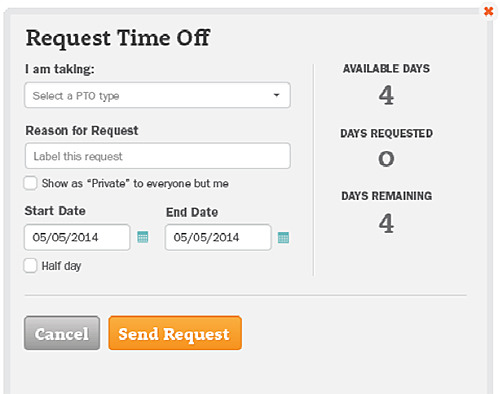Image resolution: width=500 pixels, height=394 pixels.
Task: Expand the Select a PTO type dropdown
Action: click(x=157, y=95)
